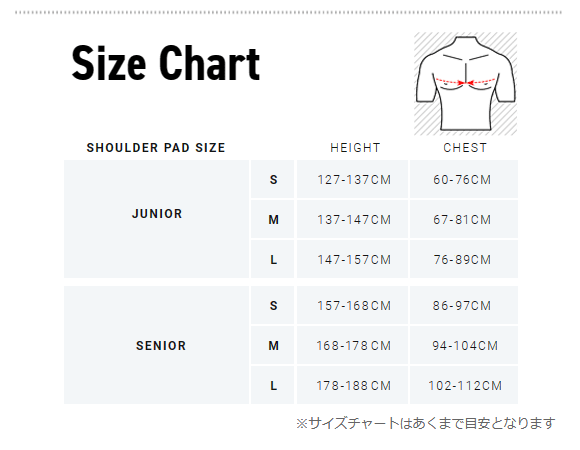Image resolution: width=580 pixels, height=450 pixels.
Task: Click the red measuring arrows on chest
Action: pos(466,82)
